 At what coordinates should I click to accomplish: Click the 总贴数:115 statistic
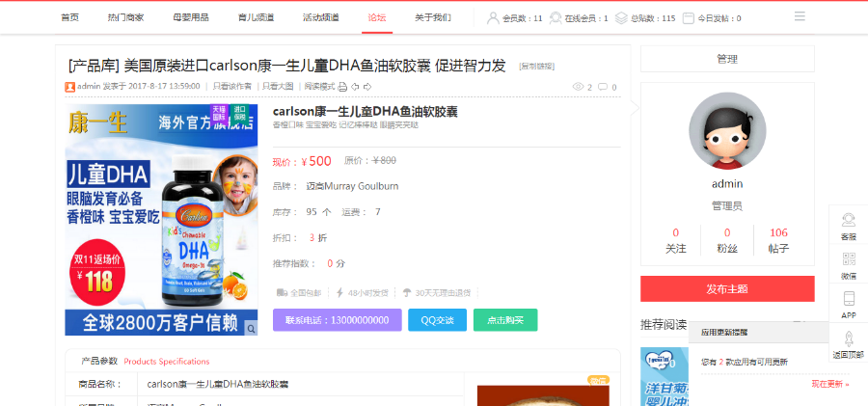[653, 18]
